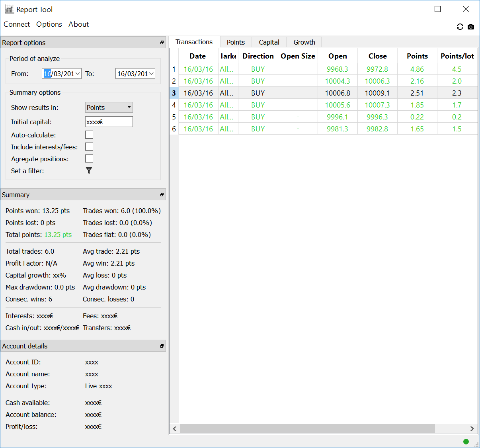Expand the To date picker

151,74
